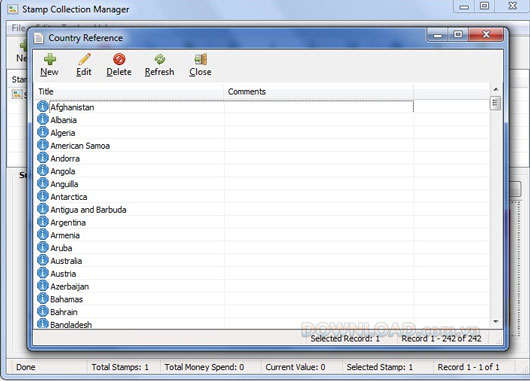This screenshot has width=530, height=381.
Task: Click the green arrows Refresh icon
Action: pos(160,59)
